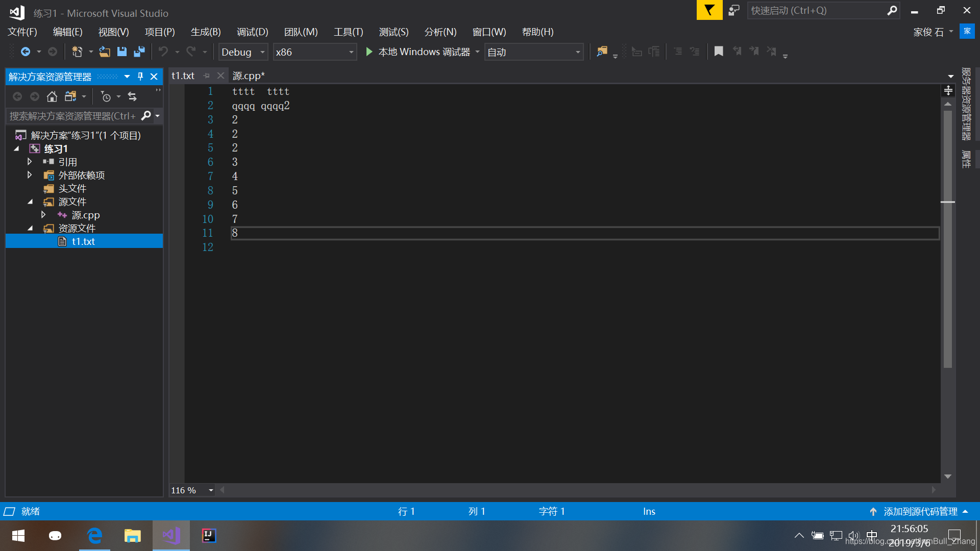Click the New Project icon
Screen dimensions: 980x551
tap(77, 52)
